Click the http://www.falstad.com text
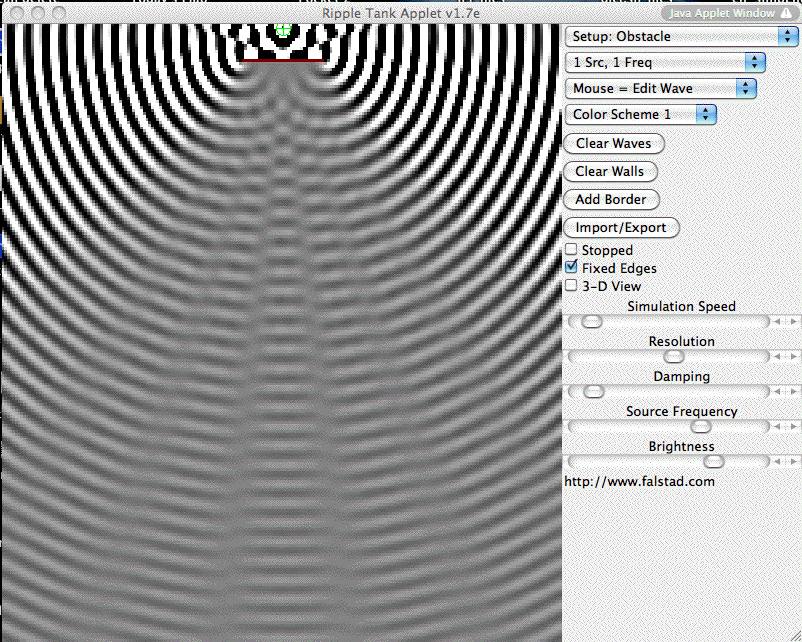 [x=639, y=481]
